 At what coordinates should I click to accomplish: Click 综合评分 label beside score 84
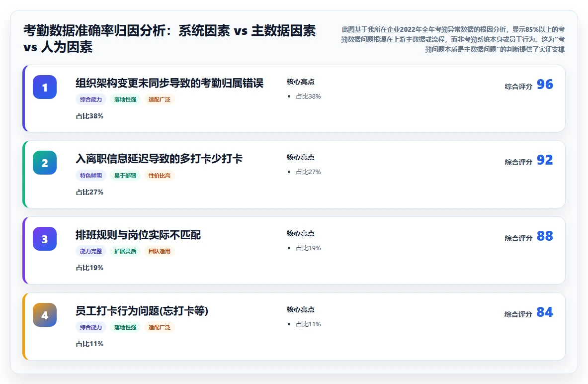tap(518, 314)
